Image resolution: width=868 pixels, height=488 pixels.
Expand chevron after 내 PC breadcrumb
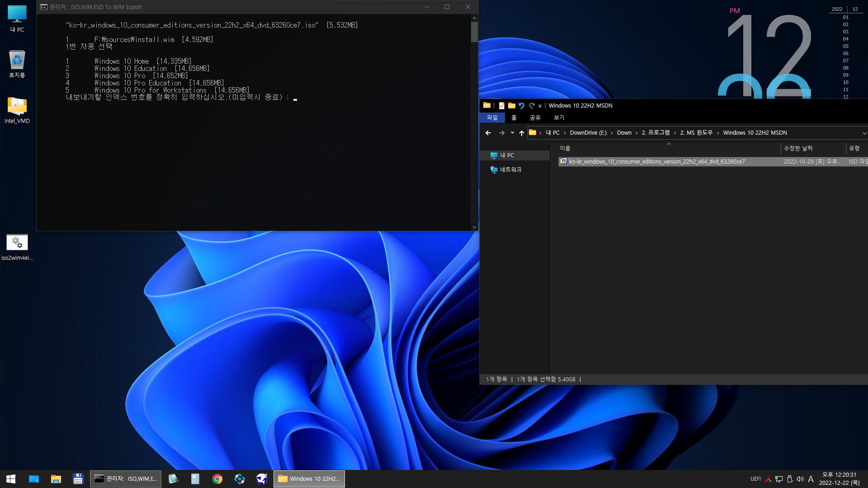[x=565, y=133]
